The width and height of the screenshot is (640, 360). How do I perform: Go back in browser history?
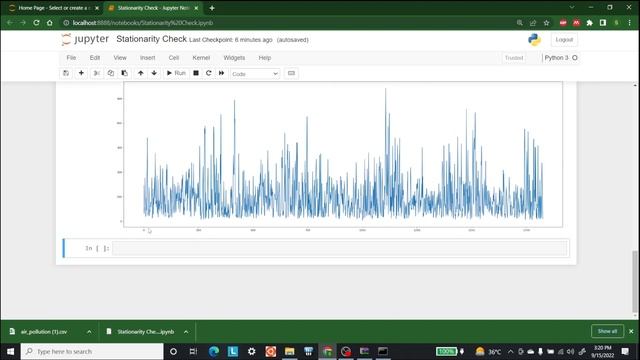pyautogui.click(x=9, y=23)
